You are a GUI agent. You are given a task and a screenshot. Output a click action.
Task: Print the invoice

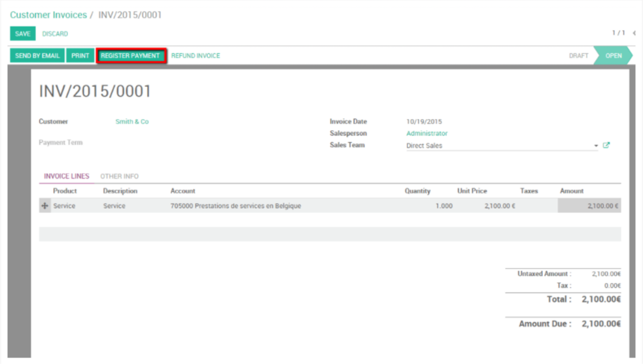pos(80,56)
